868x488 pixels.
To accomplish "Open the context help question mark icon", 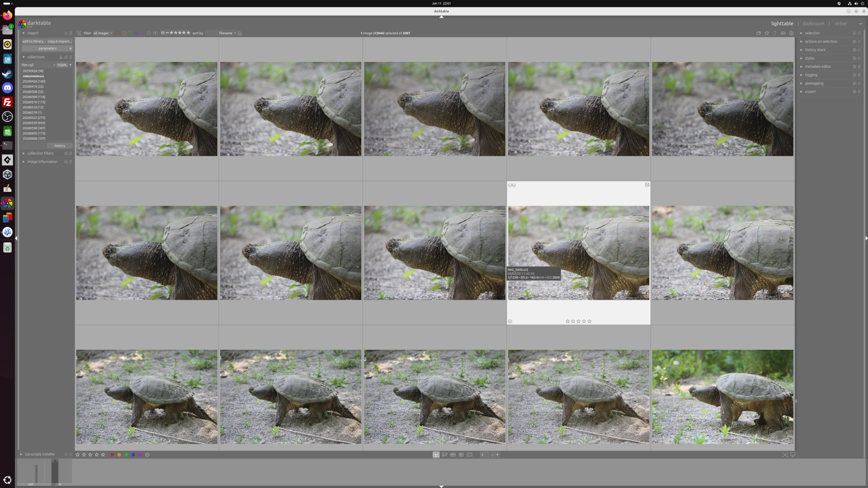I will [775, 33].
